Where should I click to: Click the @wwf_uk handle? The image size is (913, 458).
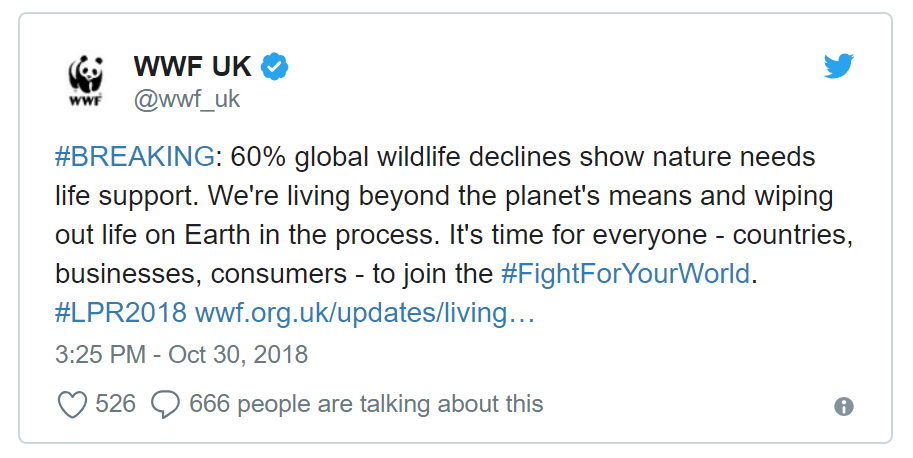pyautogui.click(x=186, y=100)
